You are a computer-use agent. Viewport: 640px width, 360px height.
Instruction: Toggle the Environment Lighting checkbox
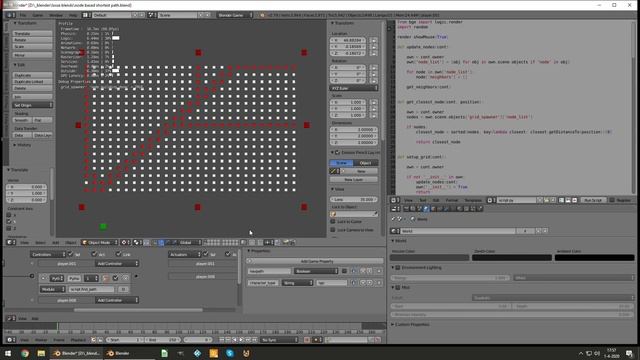398,268
